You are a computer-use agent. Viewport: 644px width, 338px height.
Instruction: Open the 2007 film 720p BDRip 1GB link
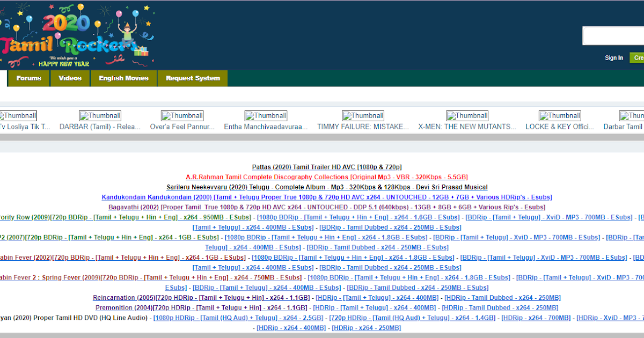point(109,237)
